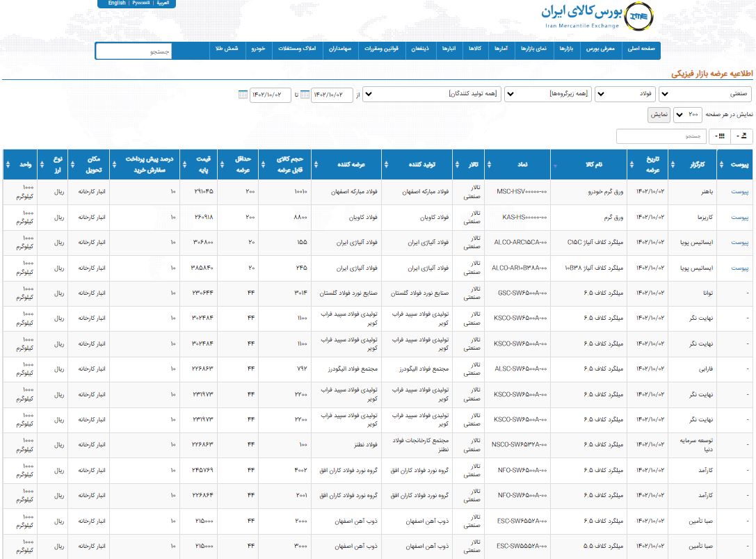Select the MSC-HSV symbol cell

pyautogui.click(x=517, y=192)
